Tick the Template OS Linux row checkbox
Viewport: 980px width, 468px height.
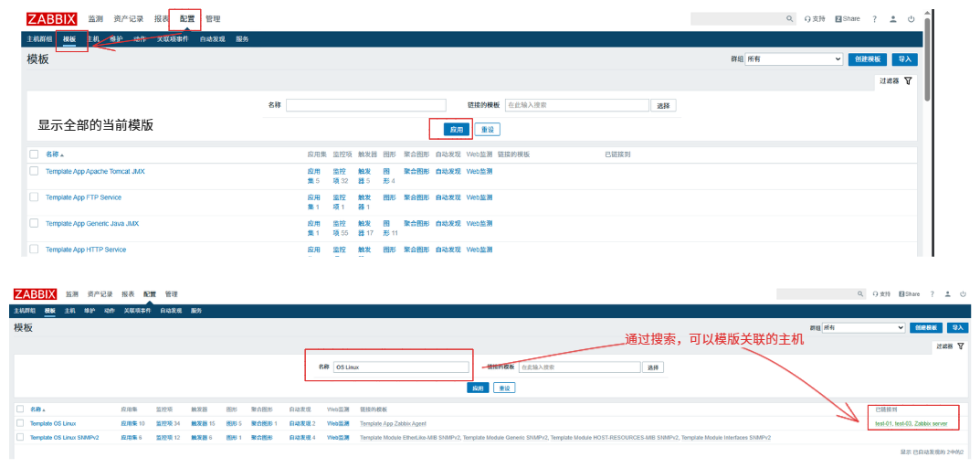coord(20,423)
